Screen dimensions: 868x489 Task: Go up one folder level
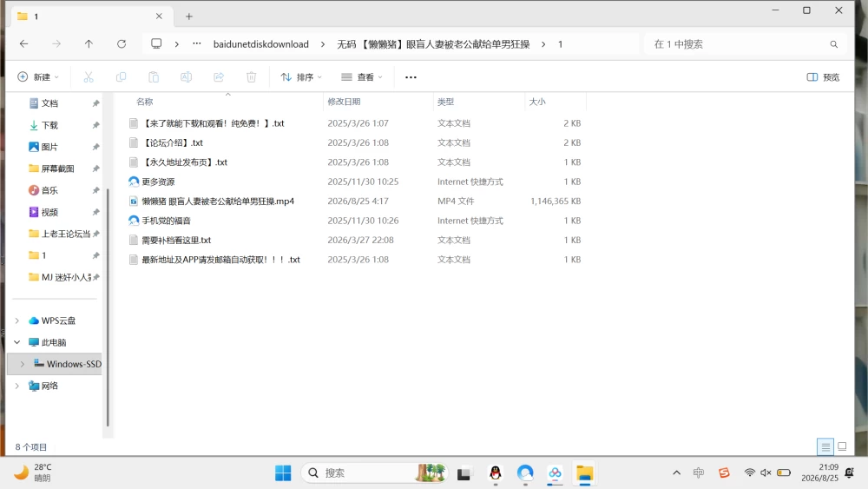(x=89, y=43)
